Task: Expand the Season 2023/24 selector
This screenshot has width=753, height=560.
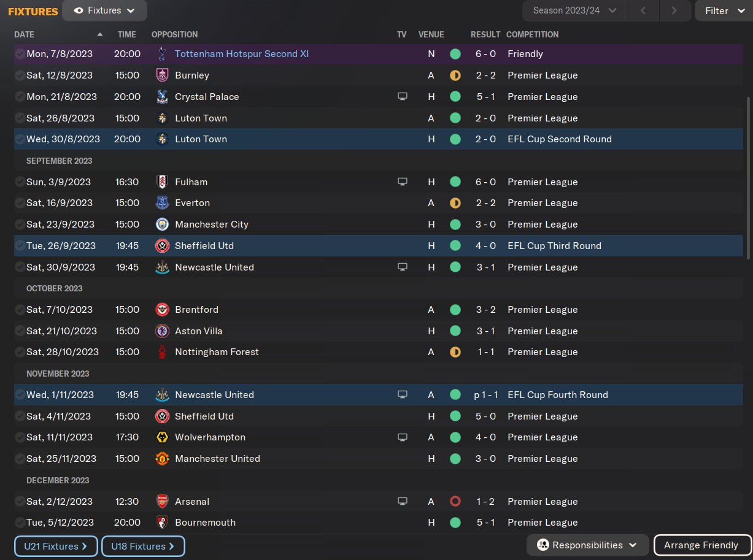Action: coord(574,11)
